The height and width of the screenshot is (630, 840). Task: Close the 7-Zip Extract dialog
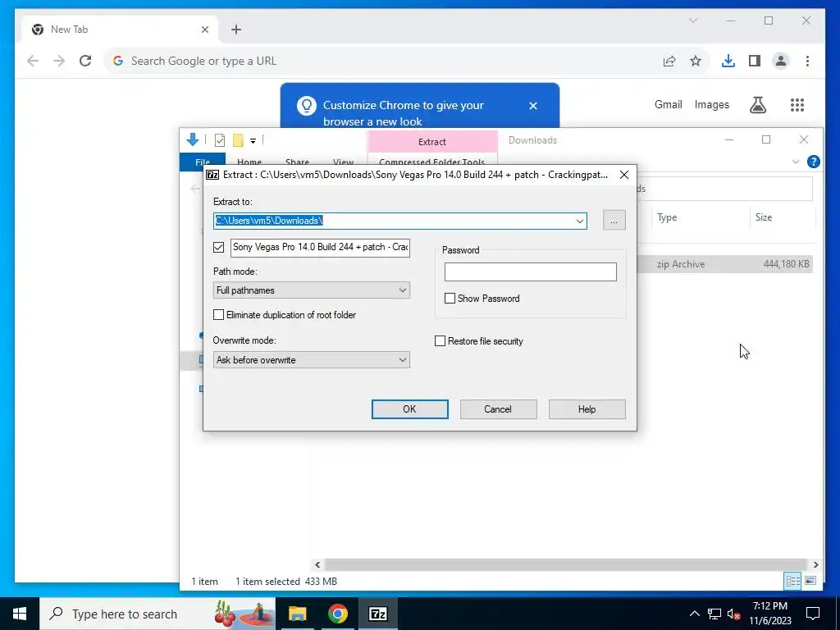coord(624,175)
